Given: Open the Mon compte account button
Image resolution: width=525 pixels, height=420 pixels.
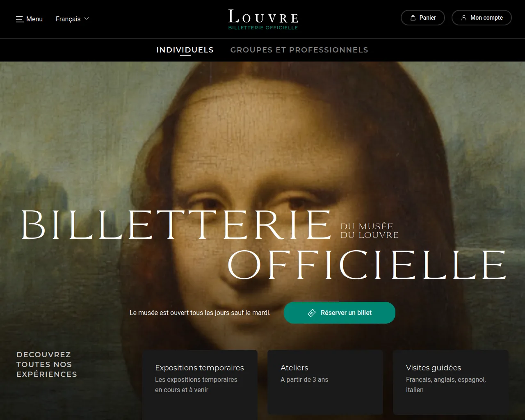Looking at the screenshot, I should [x=482, y=18].
